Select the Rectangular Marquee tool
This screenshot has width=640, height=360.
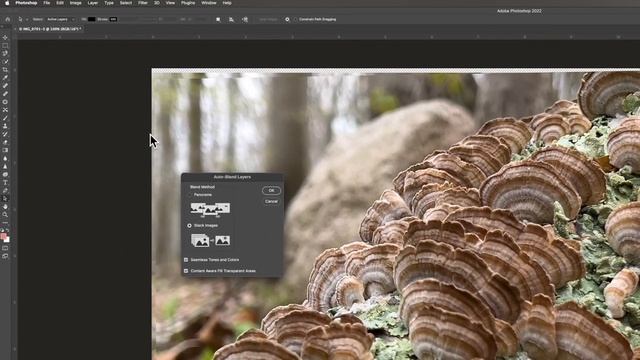coord(5,46)
